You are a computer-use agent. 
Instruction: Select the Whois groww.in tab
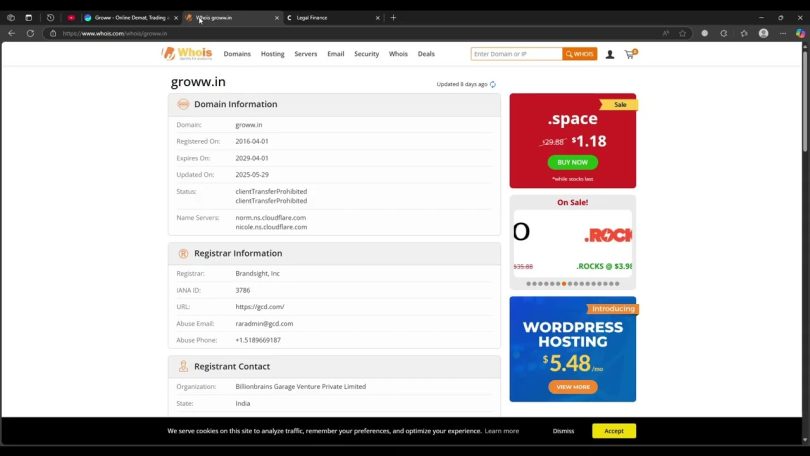232,18
